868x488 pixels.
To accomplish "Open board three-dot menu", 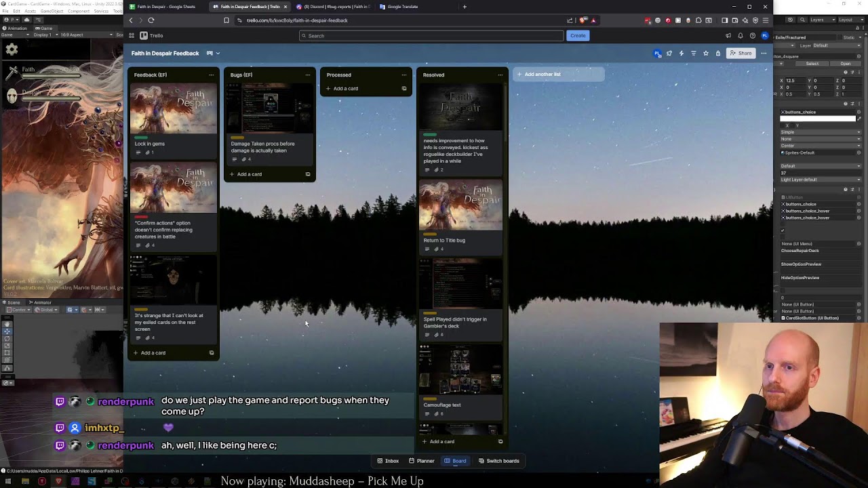I will point(764,53).
